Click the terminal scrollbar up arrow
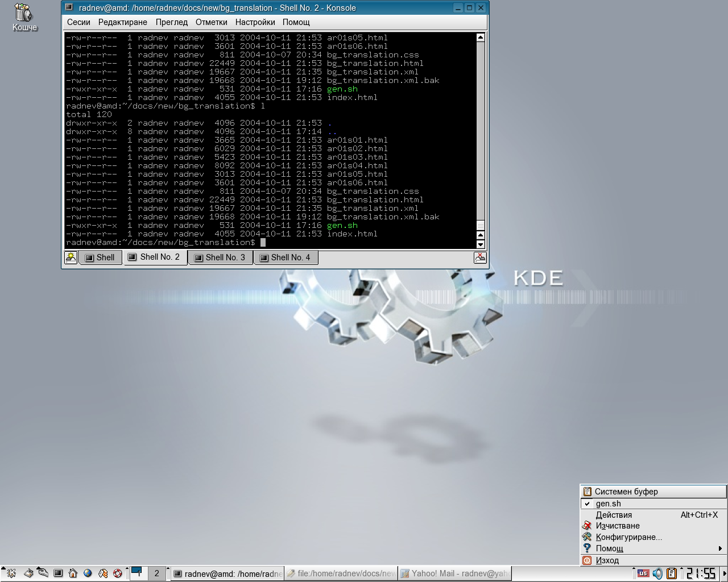 tap(480, 38)
